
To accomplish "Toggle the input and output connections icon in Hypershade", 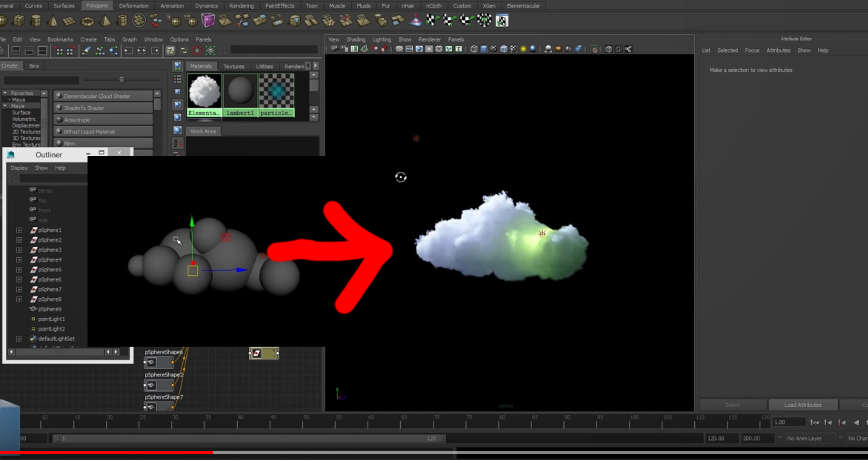I will pos(142,51).
